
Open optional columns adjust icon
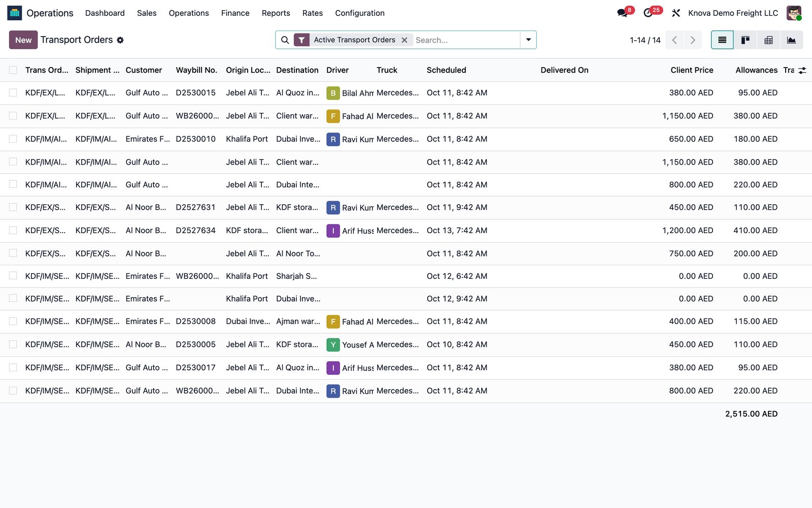[802, 71]
